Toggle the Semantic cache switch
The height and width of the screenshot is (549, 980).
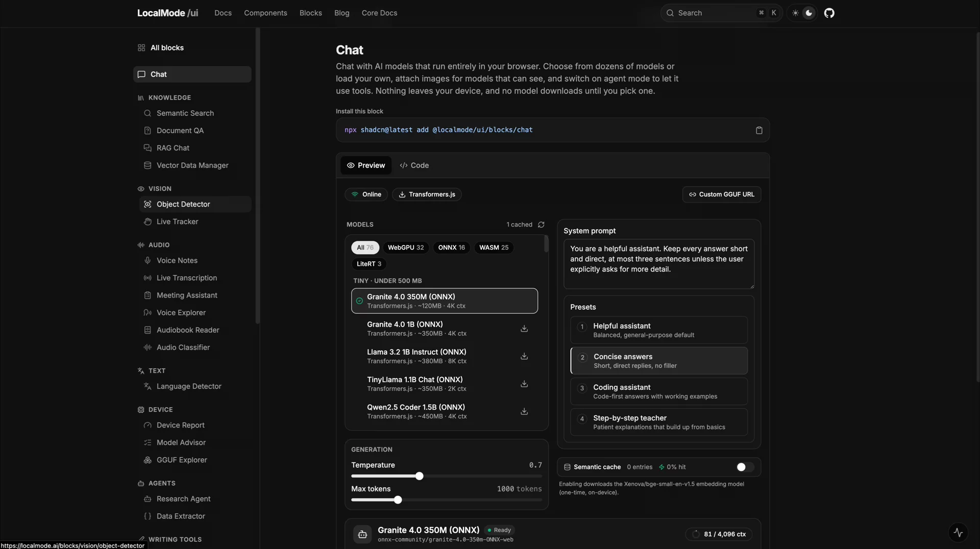point(745,467)
